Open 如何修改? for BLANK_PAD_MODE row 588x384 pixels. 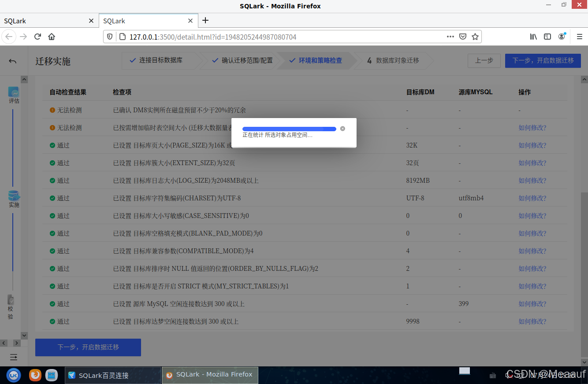click(x=532, y=233)
